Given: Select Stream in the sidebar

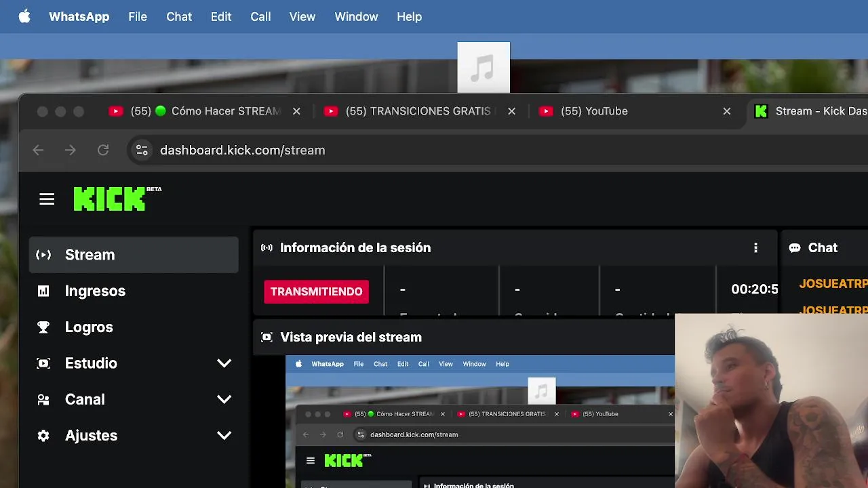Looking at the screenshot, I should [134, 255].
